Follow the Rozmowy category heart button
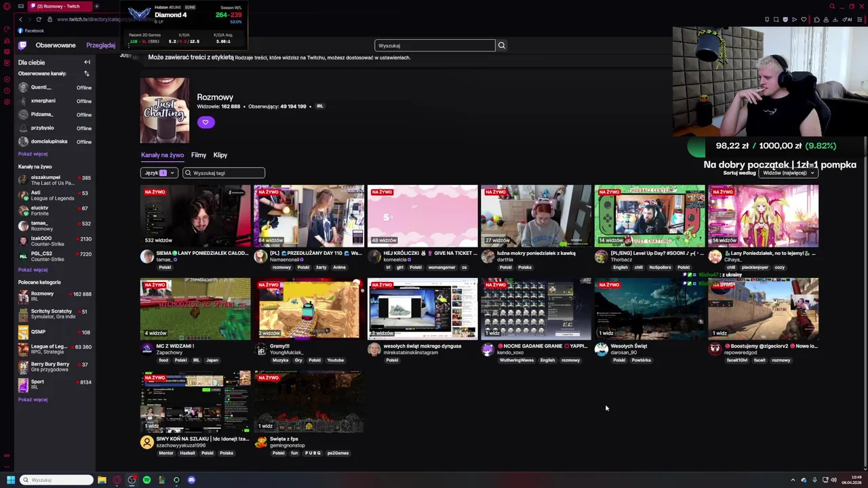The image size is (868, 488). [x=205, y=122]
